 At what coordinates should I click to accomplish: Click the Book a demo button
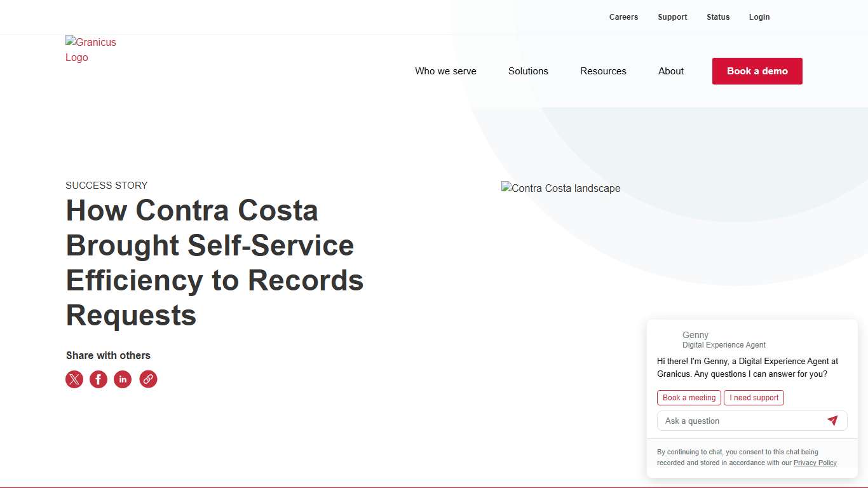pos(757,71)
